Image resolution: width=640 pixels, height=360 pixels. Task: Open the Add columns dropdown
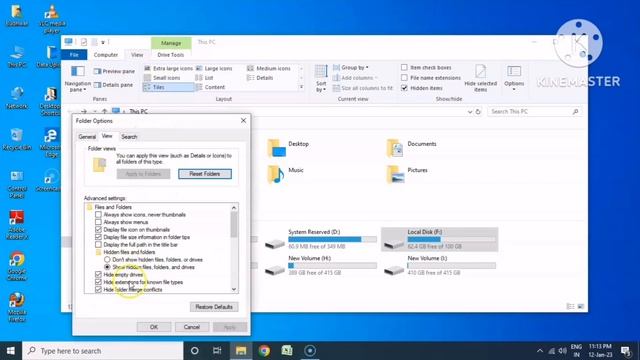(x=355, y=78)
